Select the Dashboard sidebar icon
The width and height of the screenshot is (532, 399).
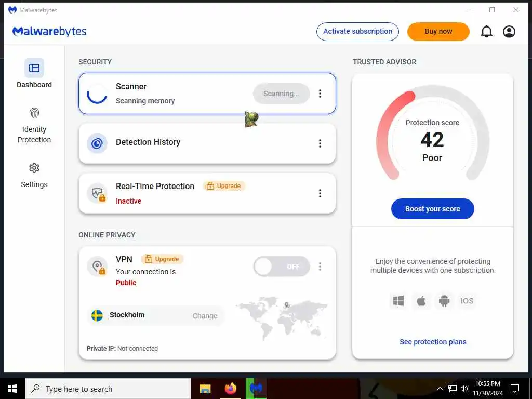(34, 68)
